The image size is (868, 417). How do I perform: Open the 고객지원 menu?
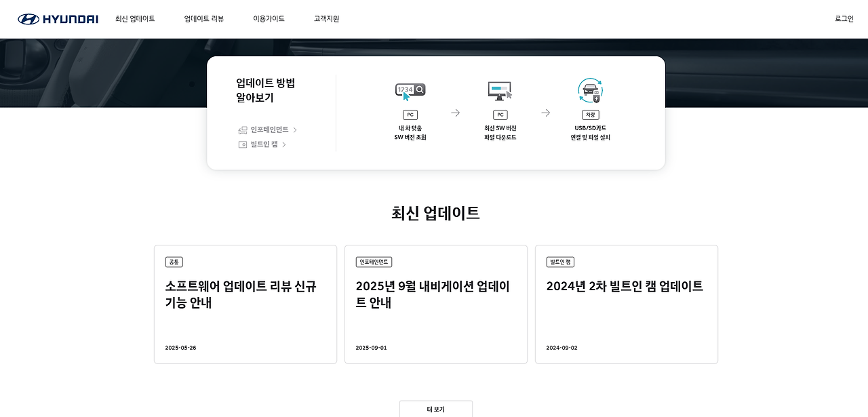point(326,19)
